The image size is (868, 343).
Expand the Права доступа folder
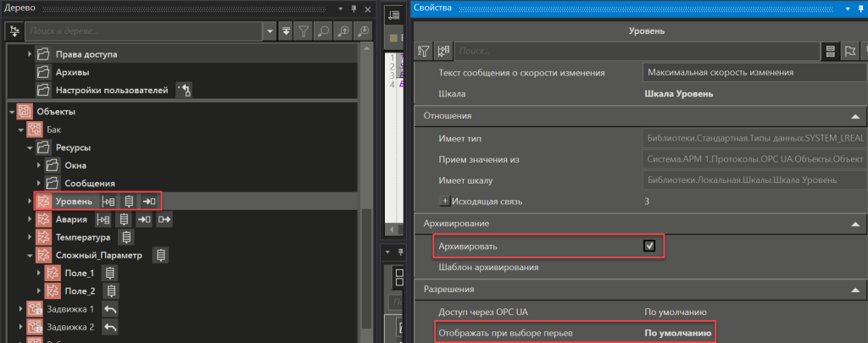pyautogui.click(x=30, y=54)
